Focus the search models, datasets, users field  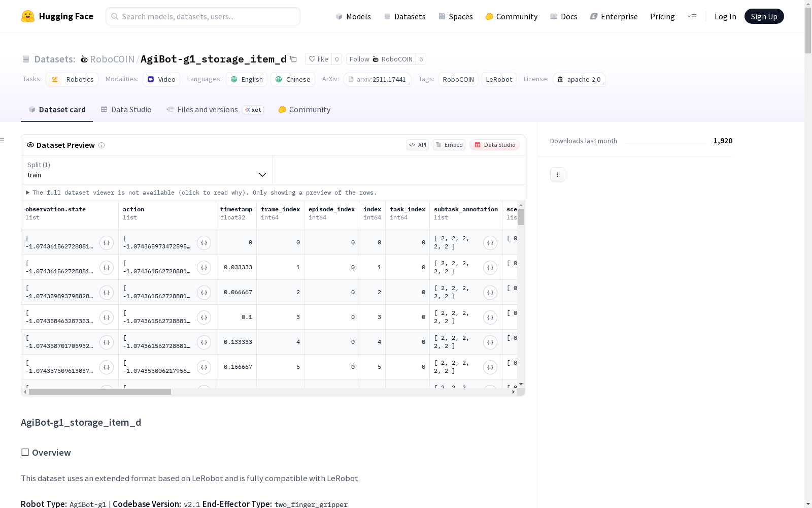pyautogui.click(x=203, y=16)
